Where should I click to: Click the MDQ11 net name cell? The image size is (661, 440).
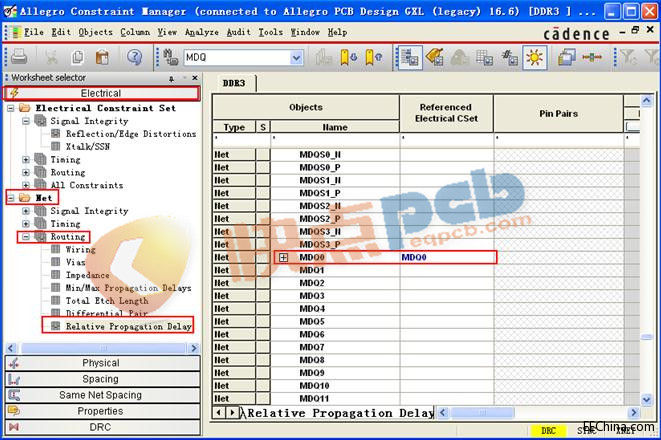[335, 398]
